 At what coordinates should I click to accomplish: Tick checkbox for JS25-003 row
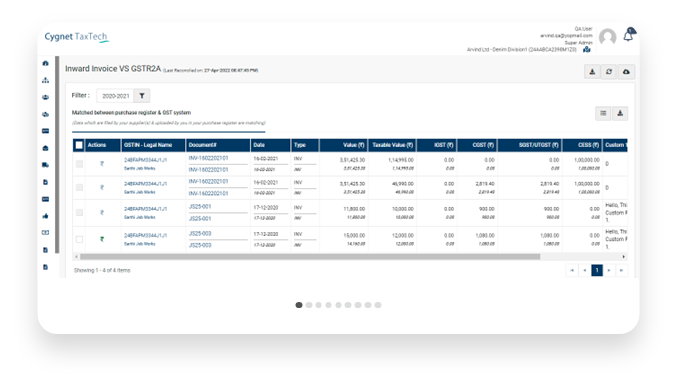[x=79, y=239]
